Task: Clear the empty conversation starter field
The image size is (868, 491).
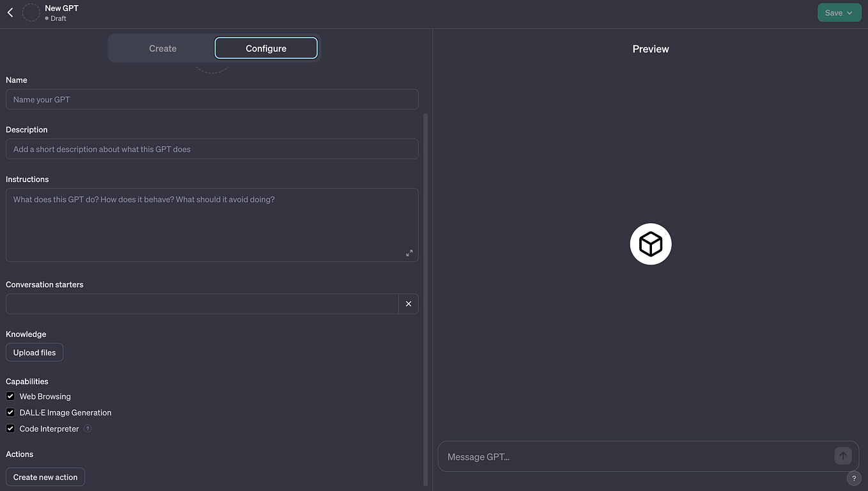Action: coord(408,303)
